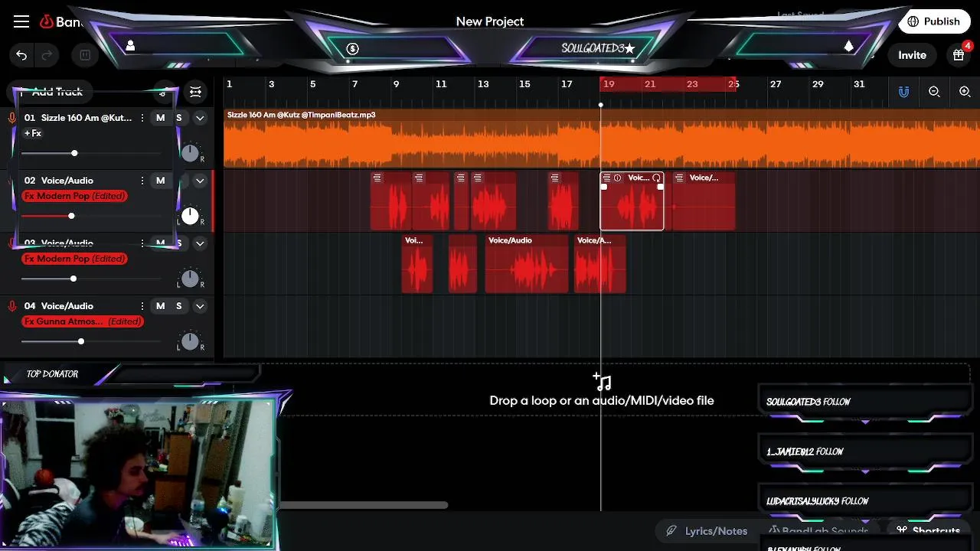The image size is (980, 551).
Task: Zoom in the timeline
Action: tap(965, 92)
